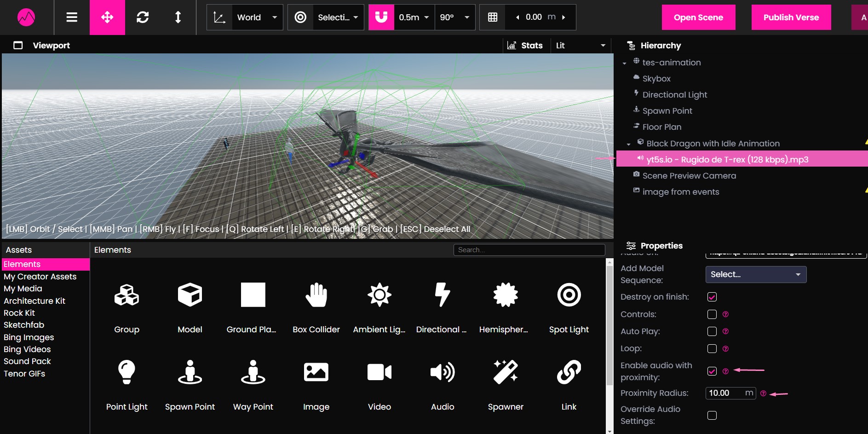Add a Model element
The image size is (868, 434).
(190, 308)
